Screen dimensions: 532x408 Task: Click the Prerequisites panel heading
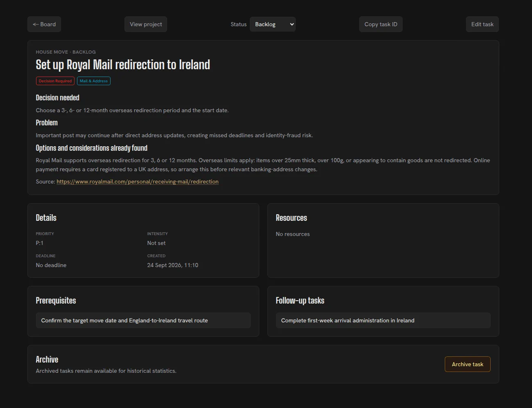pyautogui.click(x=56, y=301)
